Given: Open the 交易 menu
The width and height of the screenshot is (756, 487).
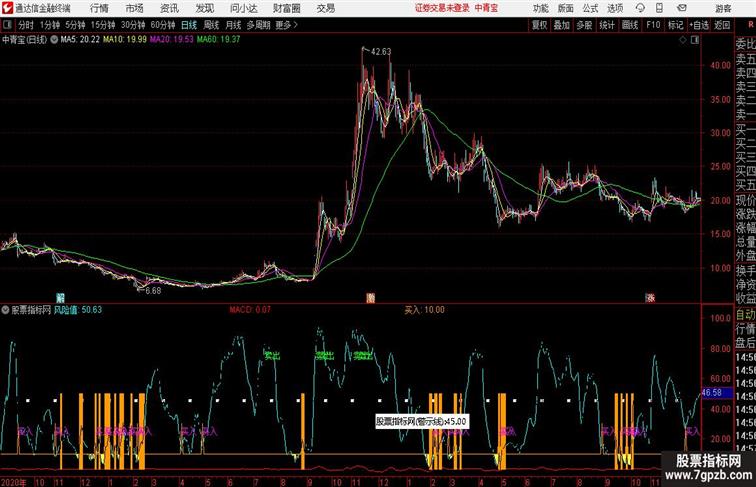Looking at the screenshot, I should coord(325,8).
